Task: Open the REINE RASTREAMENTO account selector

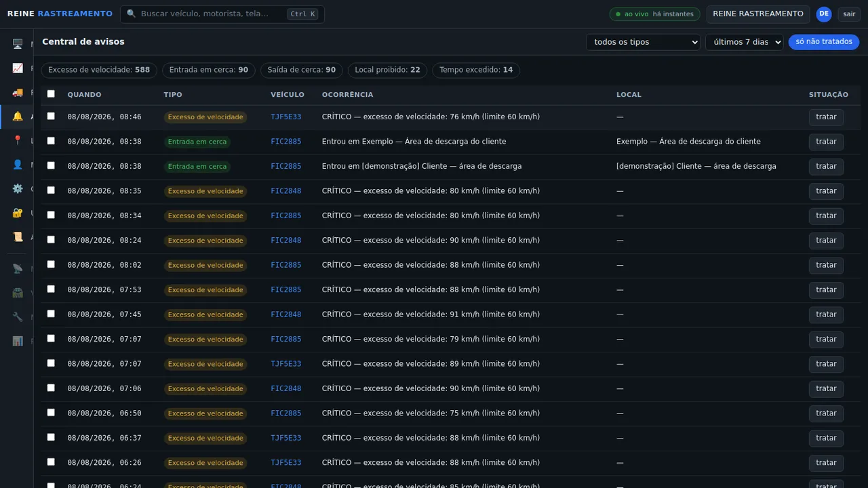Action: click(x=758, y=14)
